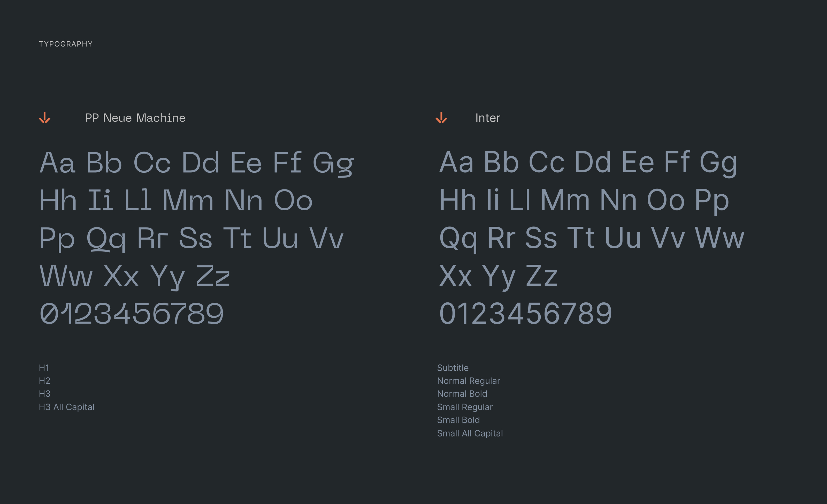Click the Ww glyph in Inter specimen
Viewport: 827px width, 504px height.
pyautogui.click(x=719, y=238)
